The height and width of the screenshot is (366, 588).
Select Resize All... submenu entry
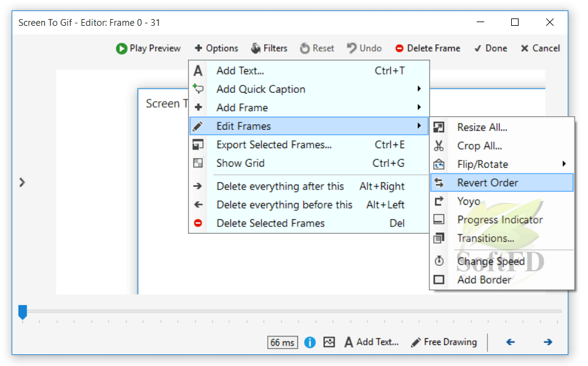(502, 127)
